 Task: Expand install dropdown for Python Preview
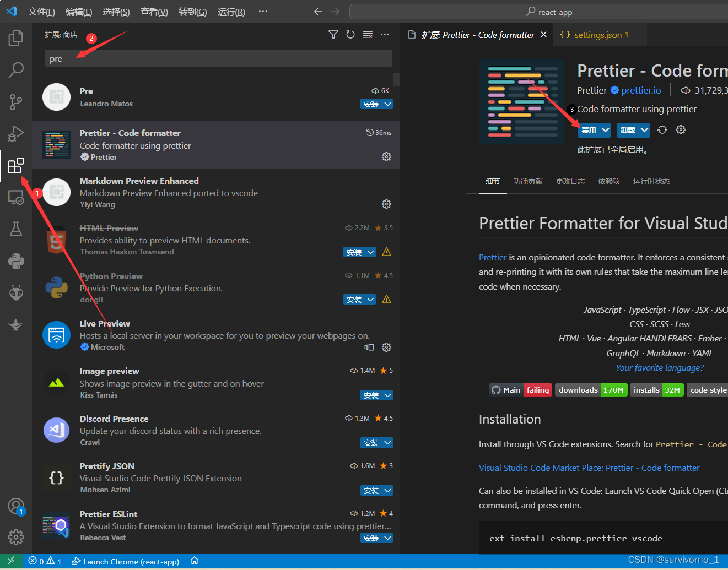click(371, 300)
